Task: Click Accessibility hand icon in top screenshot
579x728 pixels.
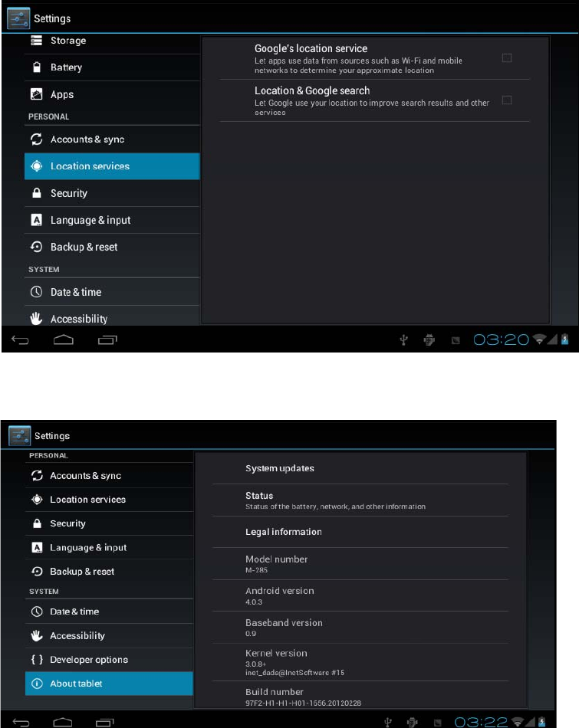Action: click(36, 319)
